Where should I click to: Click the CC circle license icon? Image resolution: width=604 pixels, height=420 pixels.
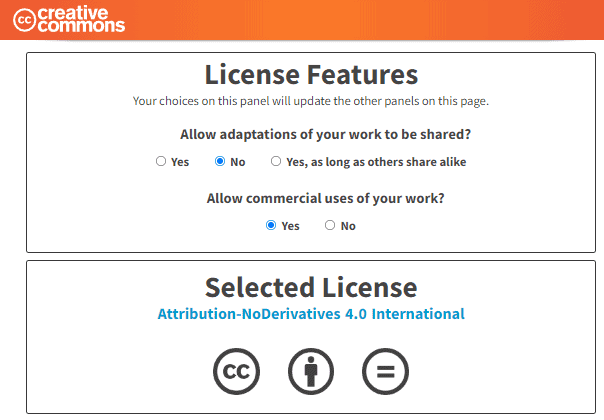point(237,371)
